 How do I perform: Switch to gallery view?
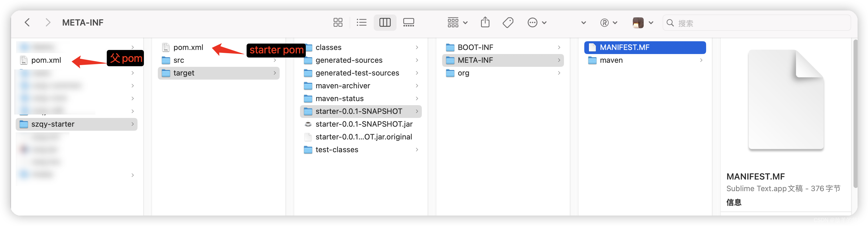click(x=408, y=23)
